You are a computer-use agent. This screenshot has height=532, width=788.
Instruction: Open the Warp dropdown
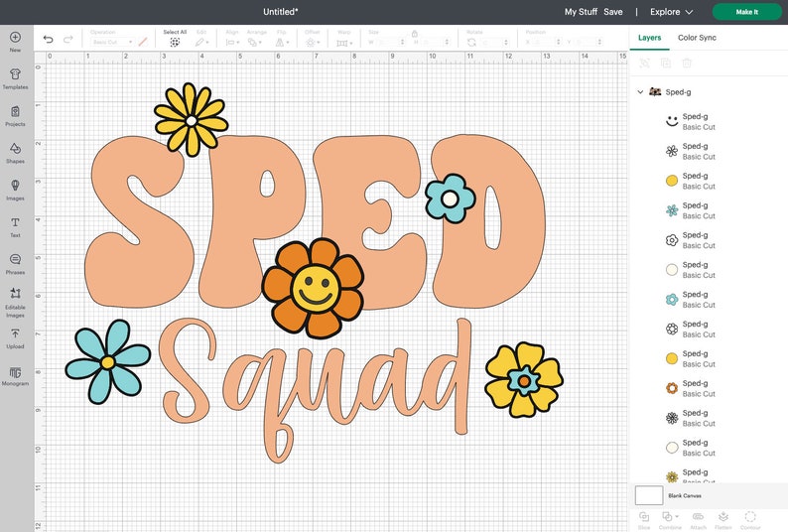(x=344, y=43)
